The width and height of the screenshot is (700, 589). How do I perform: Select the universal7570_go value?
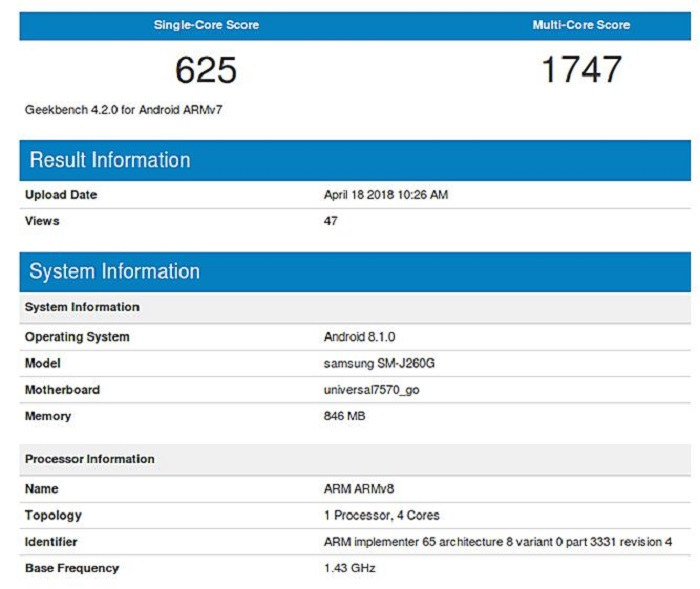tap(372, 390)
